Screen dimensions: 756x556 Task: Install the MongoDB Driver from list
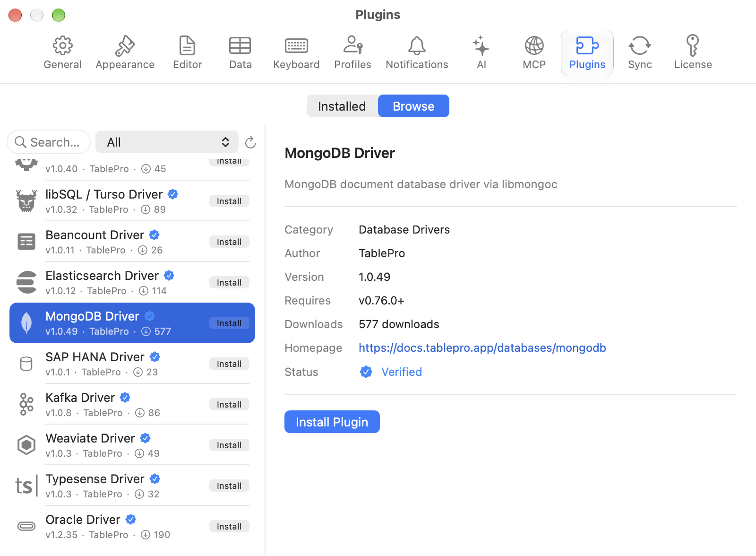229,323
